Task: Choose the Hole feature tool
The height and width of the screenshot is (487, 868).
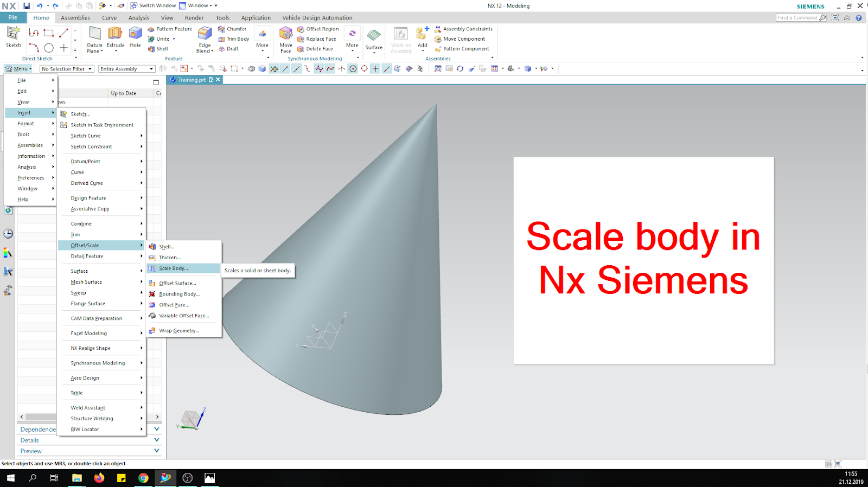Action: coord(135,37)
